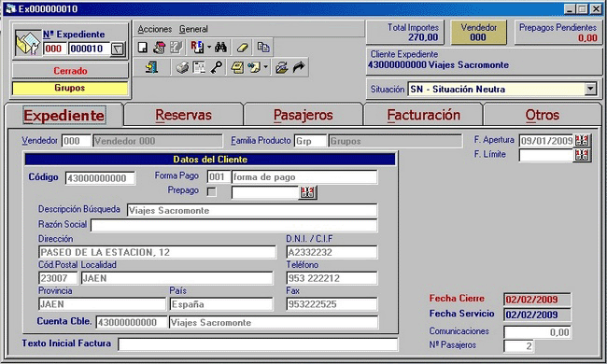Screen dimensions: 607x364
Task: Click the expediente number field 000010
Action: [x=90, y=49]
